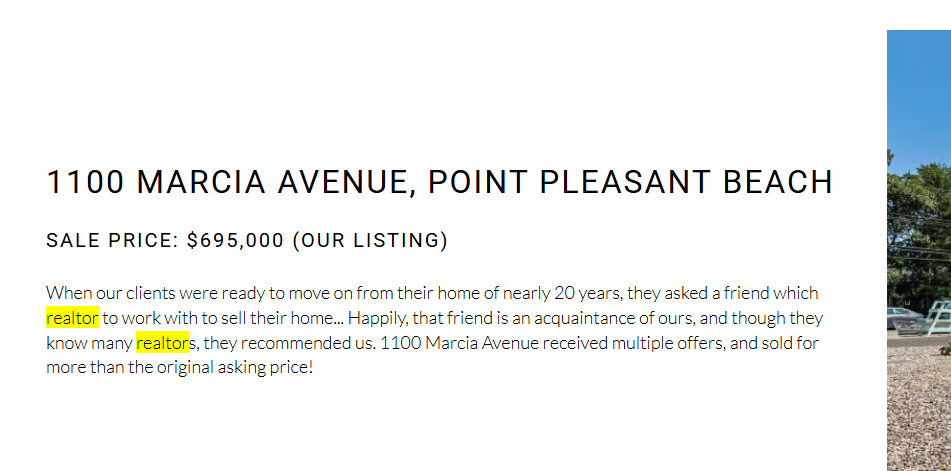Click the text original asking price!
The width and height of the screenshot is (951, 471).
(x=235, y=367)
